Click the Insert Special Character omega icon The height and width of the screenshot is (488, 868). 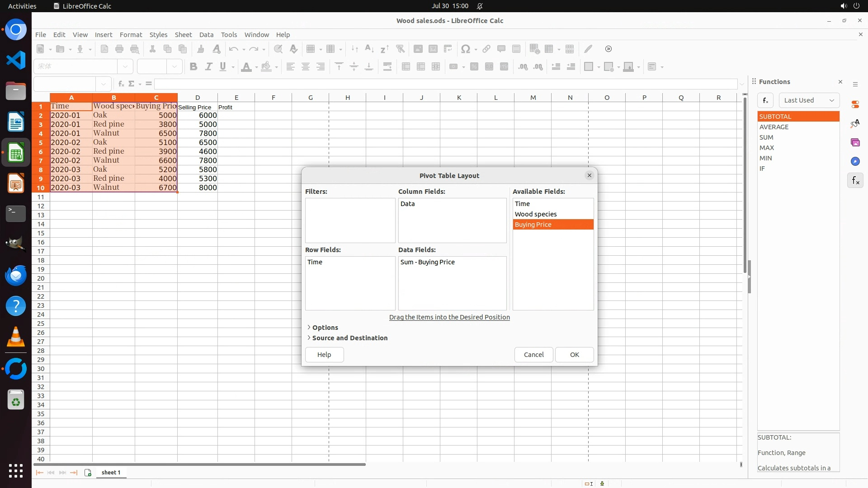pyautogui.click(x=465, y=49)
